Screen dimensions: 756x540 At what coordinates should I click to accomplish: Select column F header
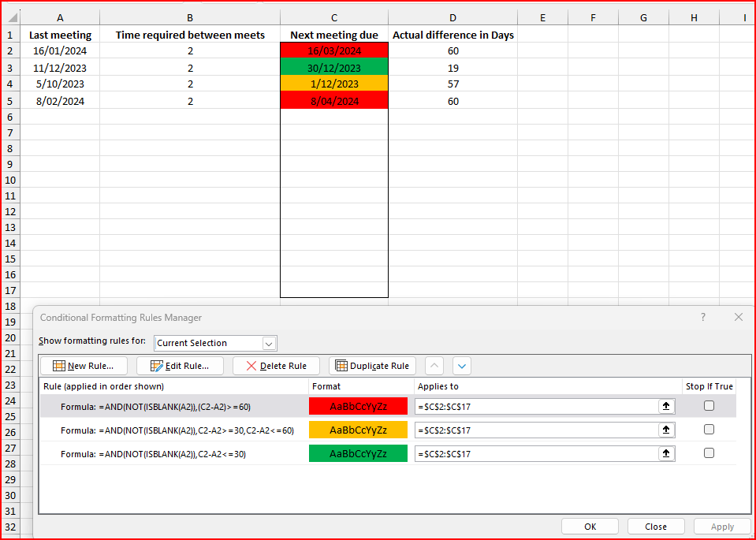593,18
